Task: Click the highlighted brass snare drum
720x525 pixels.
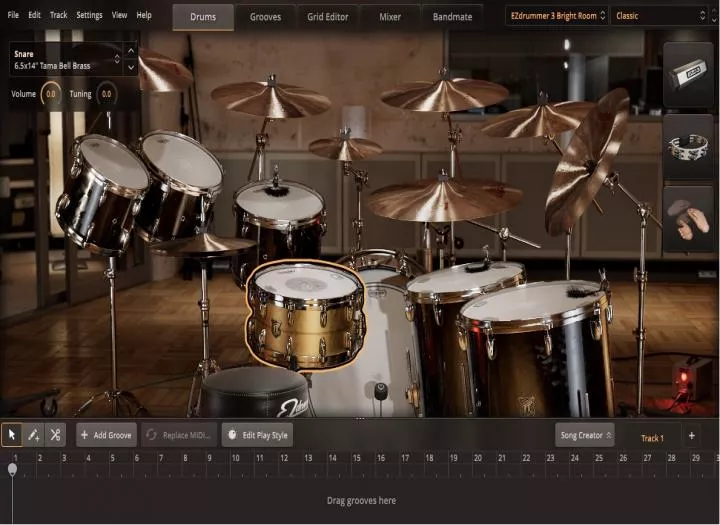Action: coord(305,315)
